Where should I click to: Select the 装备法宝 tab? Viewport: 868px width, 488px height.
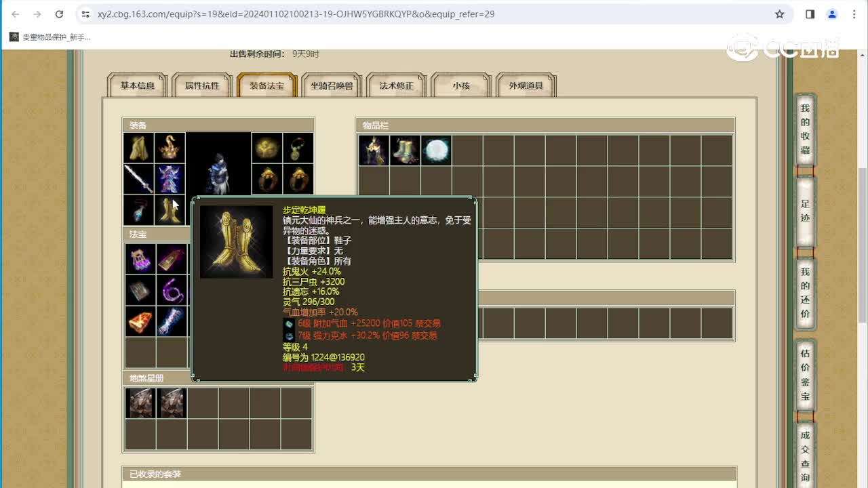(267, 85)
